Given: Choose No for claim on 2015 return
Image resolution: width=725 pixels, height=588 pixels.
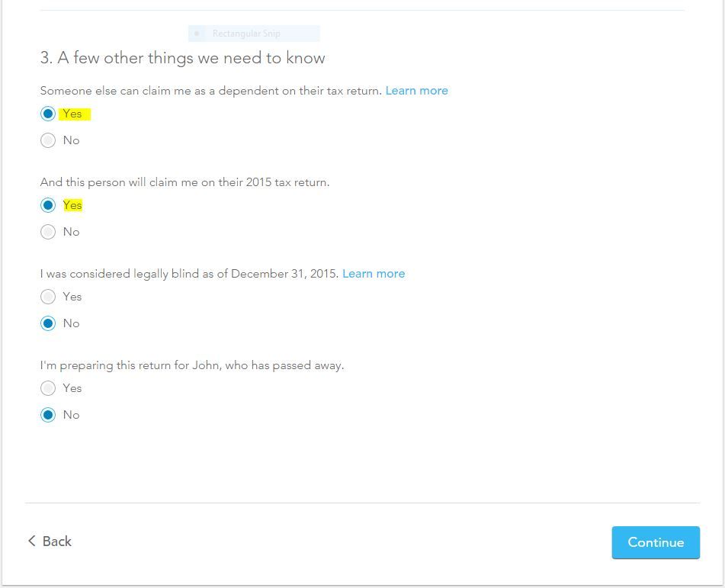Looking at the screenshot, I should click(x=48, y=232).
